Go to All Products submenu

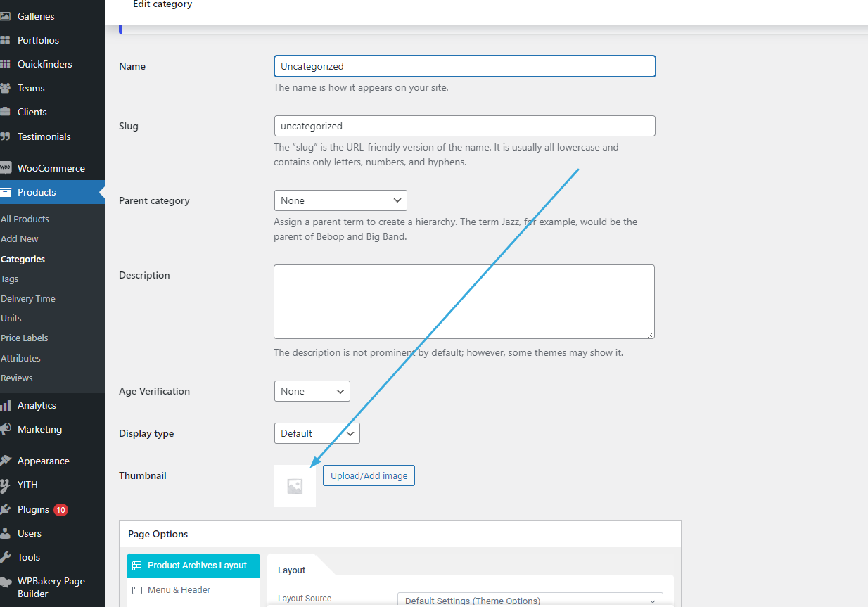(x=25, y=219)
